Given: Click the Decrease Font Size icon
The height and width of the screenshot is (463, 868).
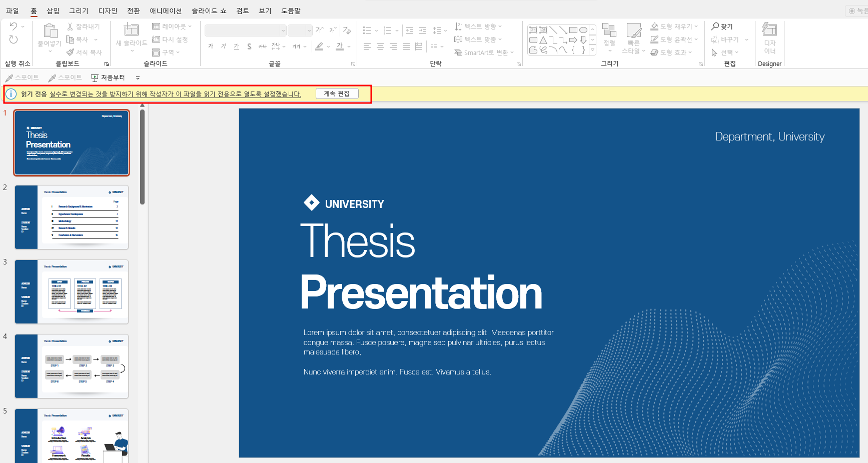Looking at the screenshot, I should [332, 30].
